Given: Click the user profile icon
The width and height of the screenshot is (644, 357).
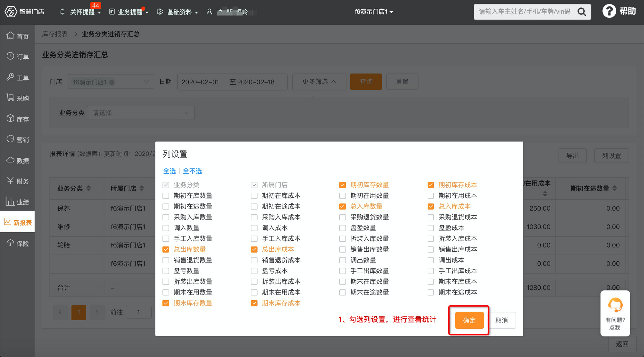Looking at the screenshot, I should tap(209, 12).
